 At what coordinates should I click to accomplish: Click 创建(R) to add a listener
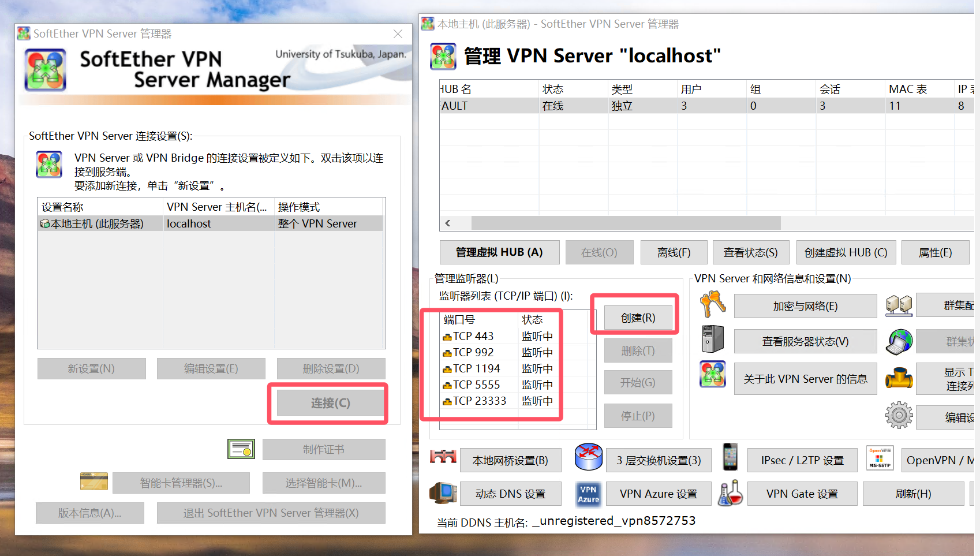coord(638,318)
